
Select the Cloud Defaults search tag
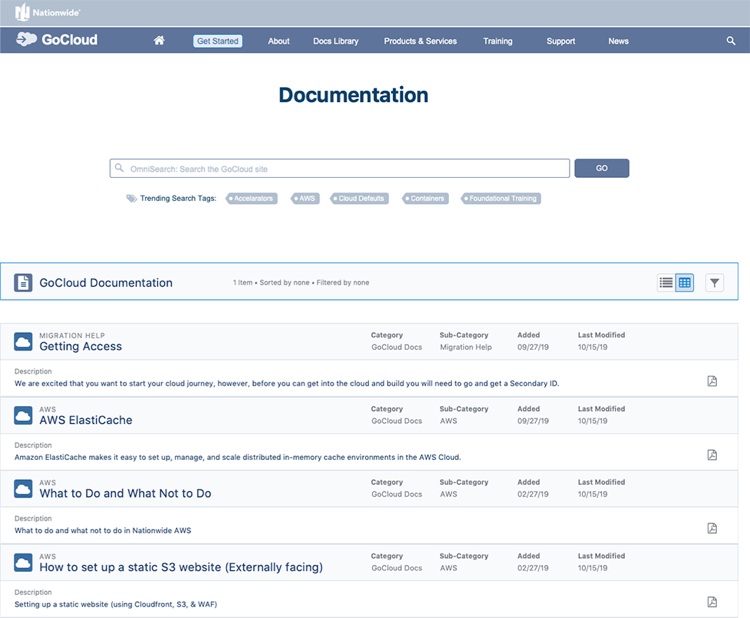(360, 198)
